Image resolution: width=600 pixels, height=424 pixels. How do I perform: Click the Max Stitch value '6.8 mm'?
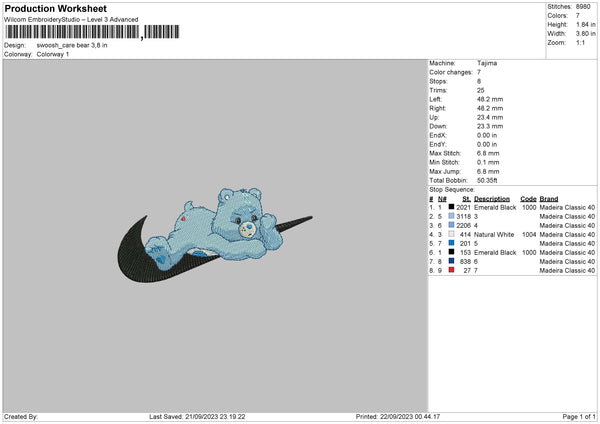coord(488,153)
